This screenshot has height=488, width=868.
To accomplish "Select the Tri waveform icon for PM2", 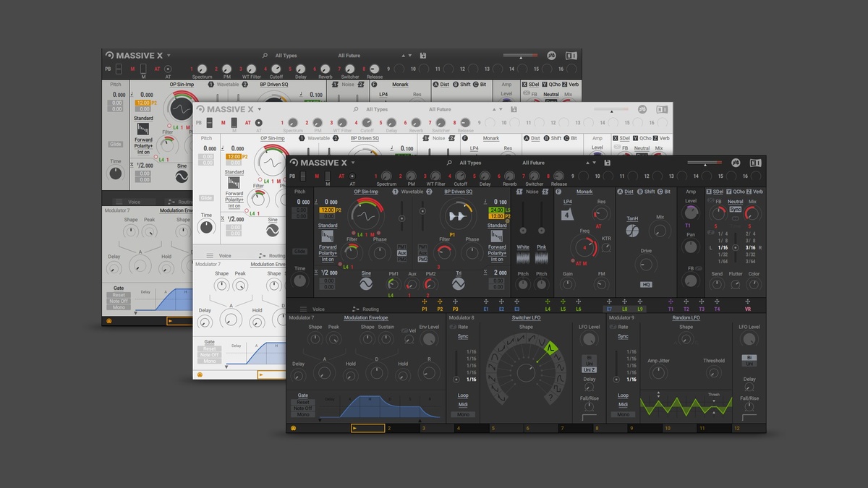I will coord(459,285).
